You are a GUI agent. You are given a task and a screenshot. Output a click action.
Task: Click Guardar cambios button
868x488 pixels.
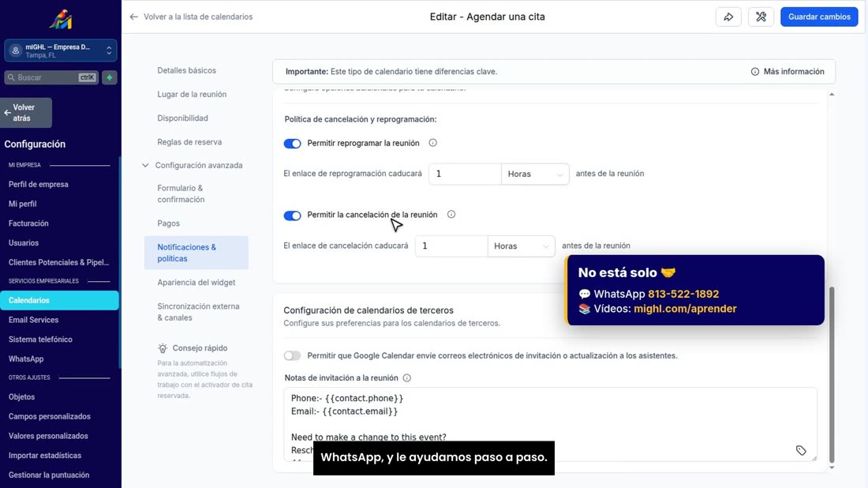819,17
